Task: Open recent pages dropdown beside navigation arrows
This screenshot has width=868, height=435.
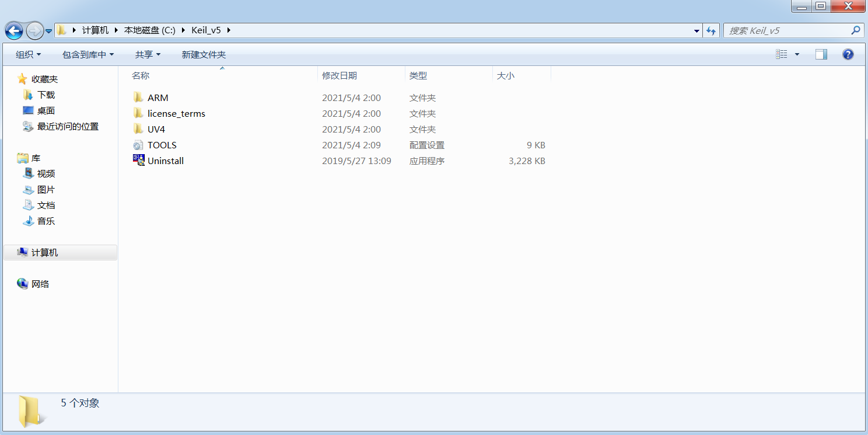Action: coord(49,31)
